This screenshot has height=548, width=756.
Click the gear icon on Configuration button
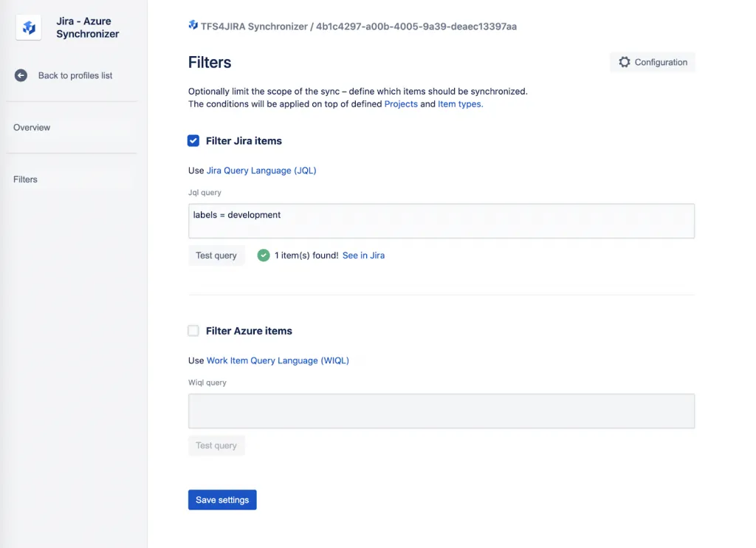pos(625,62)
